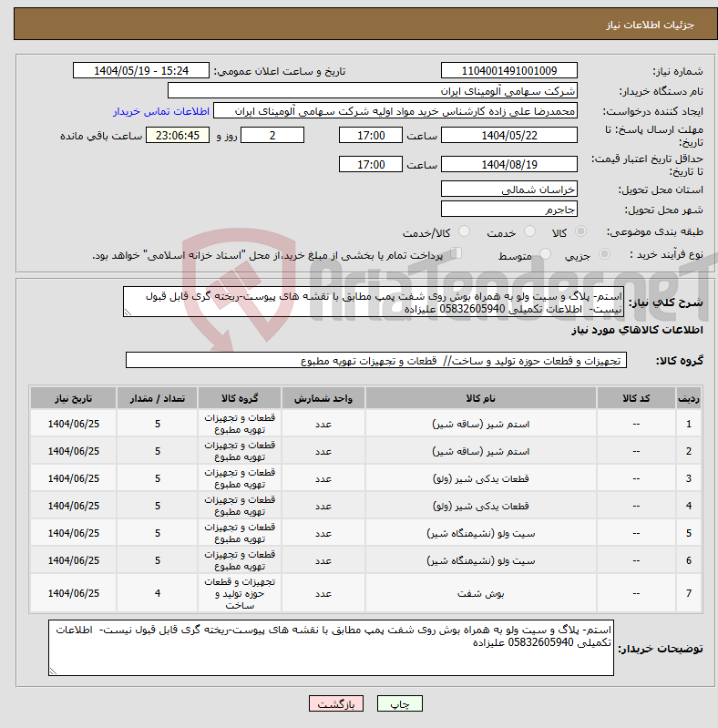Select the خدمت radio button
Screen dimensions: 718x728
[529, 231]
